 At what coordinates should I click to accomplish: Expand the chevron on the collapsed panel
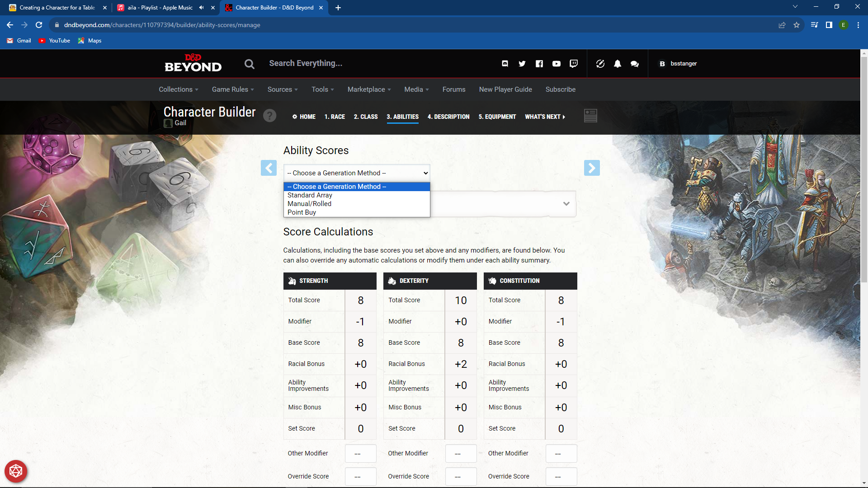point(566,204)
